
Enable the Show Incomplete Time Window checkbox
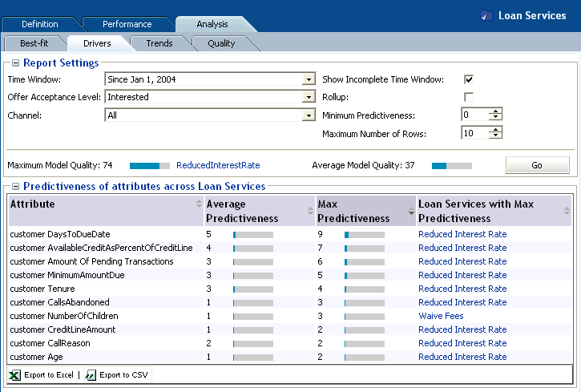tap(469, 79)
